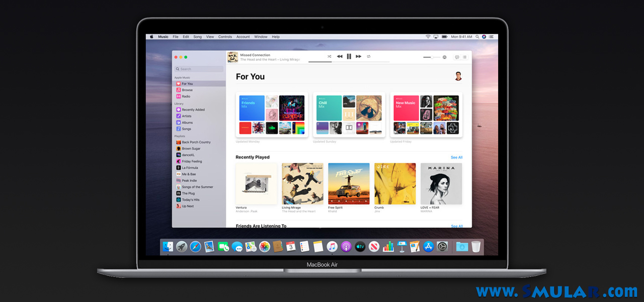Open the LOVE + FEAR album cover
The height and width of the screenshot is (302, 644).
(441, 183)
